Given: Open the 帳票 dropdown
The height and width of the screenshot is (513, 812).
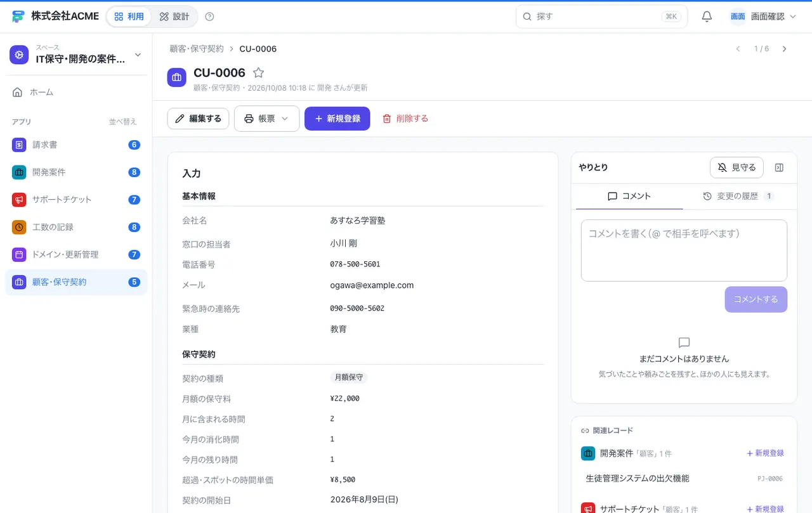Looking at the screenshot, I should [x=266, y=119].
